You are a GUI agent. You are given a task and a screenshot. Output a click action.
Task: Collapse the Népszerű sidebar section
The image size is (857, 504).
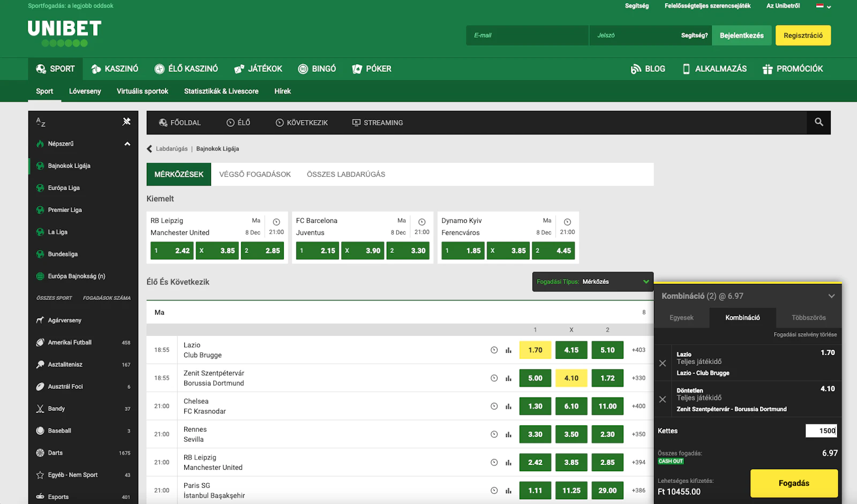(x=127, y=144)
